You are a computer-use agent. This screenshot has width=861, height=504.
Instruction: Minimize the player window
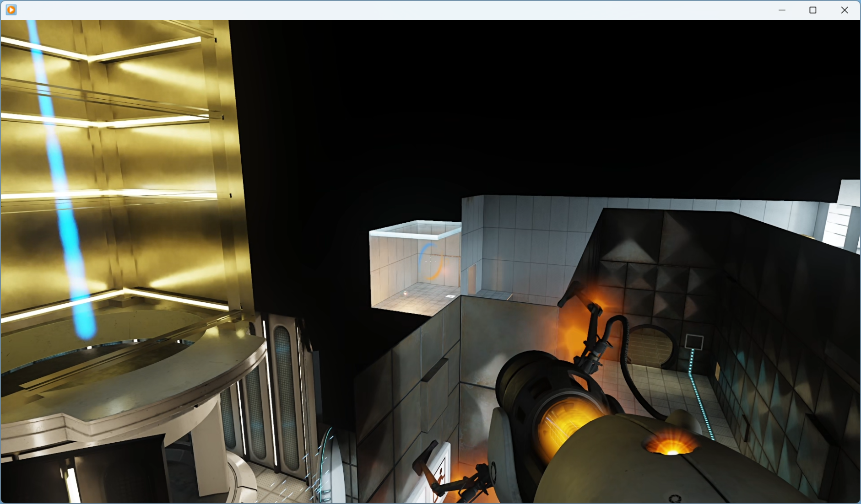coord(782,10)
